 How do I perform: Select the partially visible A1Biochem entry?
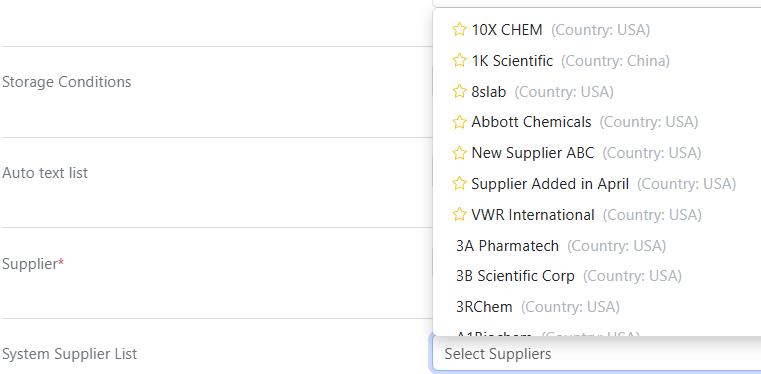point(597,332)
